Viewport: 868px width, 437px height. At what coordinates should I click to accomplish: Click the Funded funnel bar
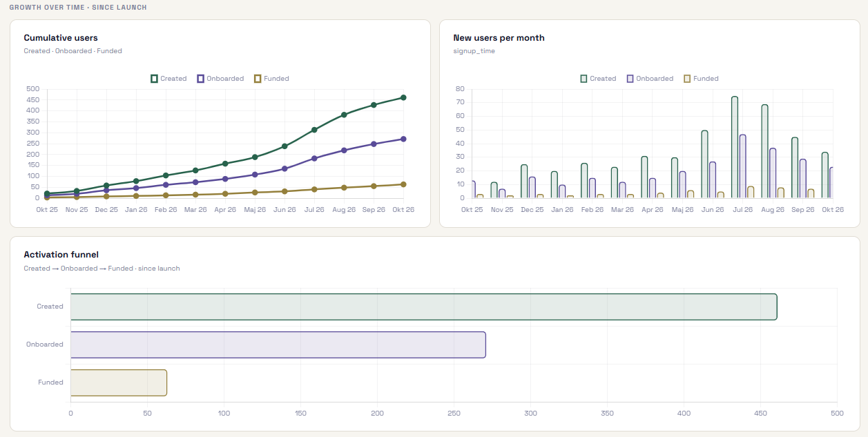(119, 382)
